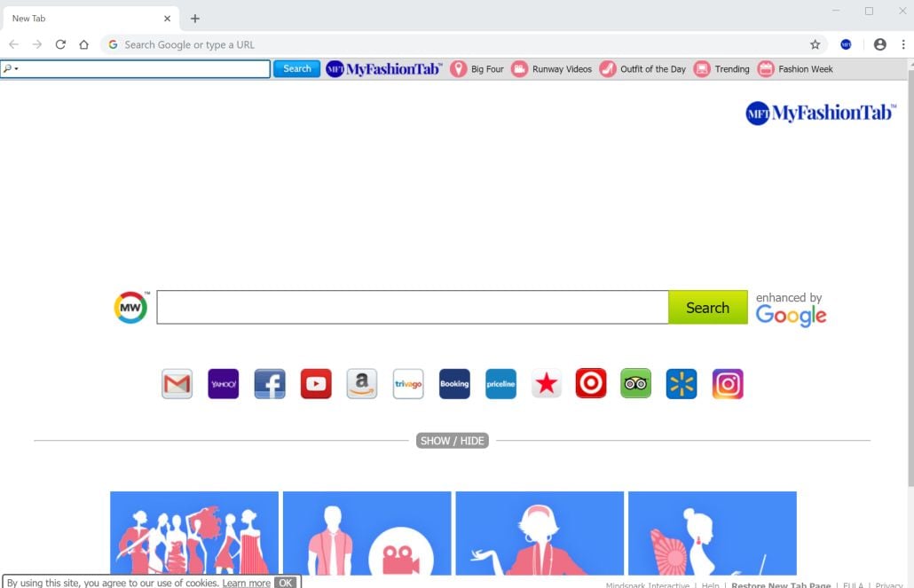Image resolution: width=914 pixels, height=588 pixels.
Task: Open Outfit of the Day toolbar link
Action: pyautogui.click(x=642, y=69)
